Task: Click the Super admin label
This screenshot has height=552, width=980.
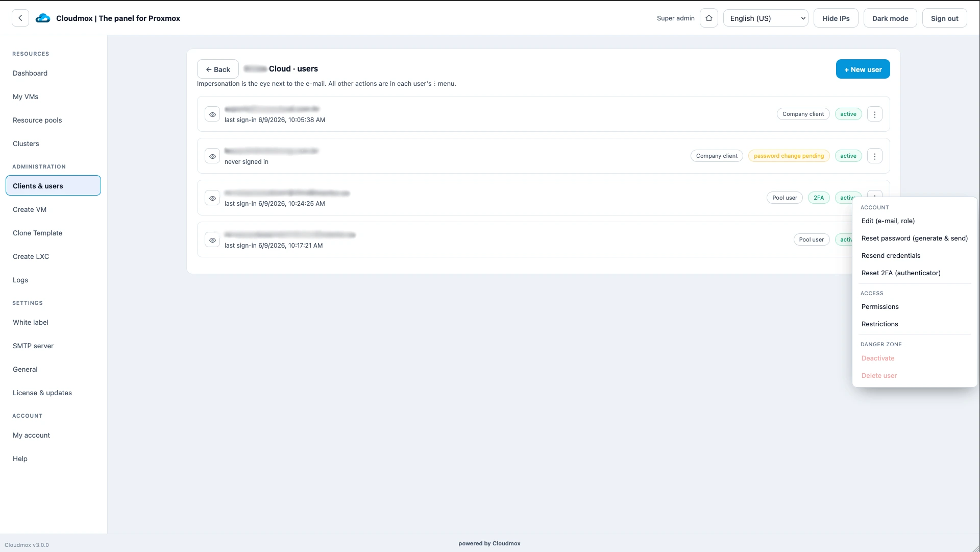Action: click(x=675, y=18)
